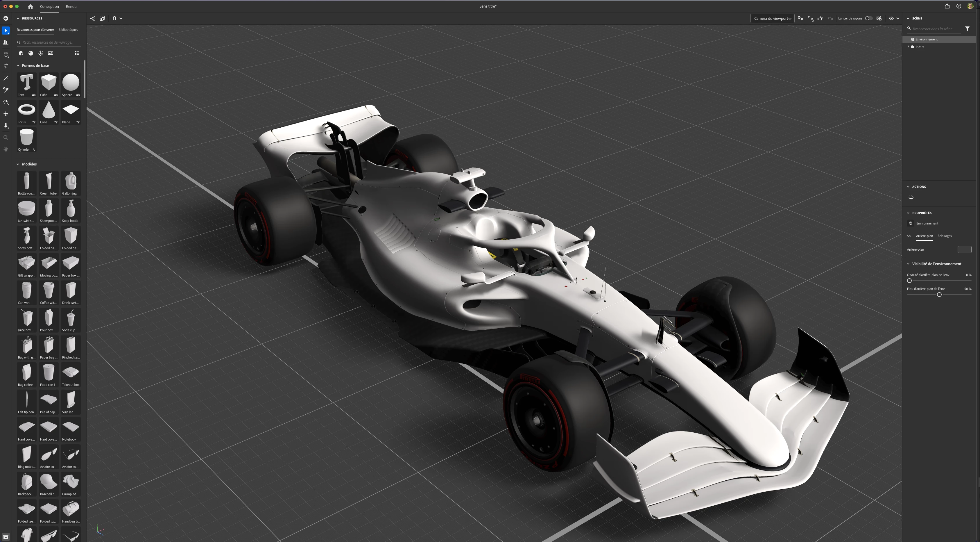The height and width of the screenshot is (542, 980).
Task: Click the scene filter funnel icon
Action: point(967,29)
